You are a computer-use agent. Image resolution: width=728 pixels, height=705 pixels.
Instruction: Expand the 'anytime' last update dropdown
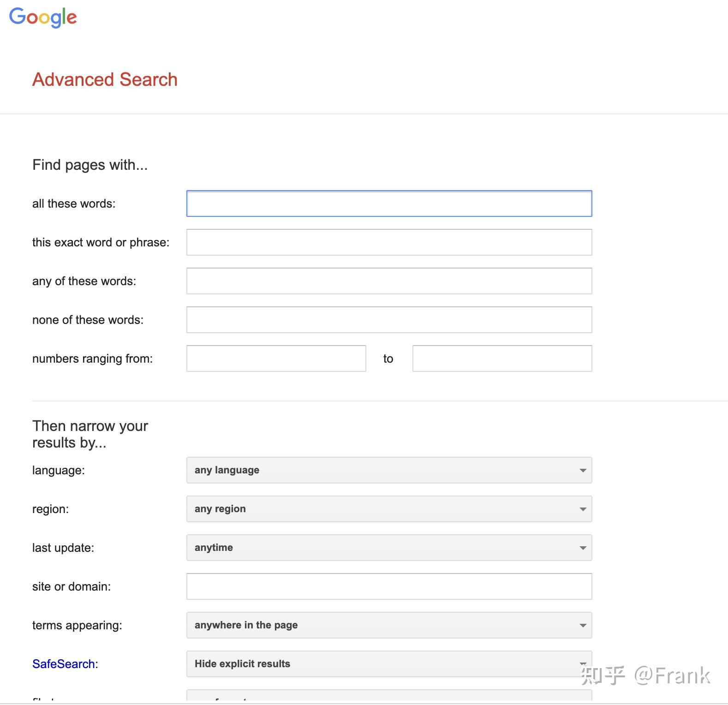tap(389, 548)
